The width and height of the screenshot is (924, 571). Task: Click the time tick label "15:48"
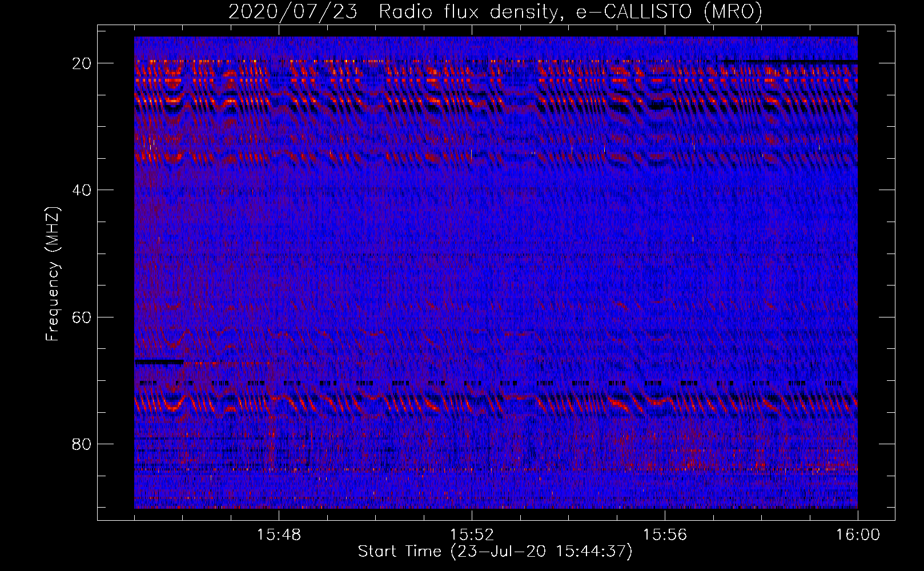point(279,535)
